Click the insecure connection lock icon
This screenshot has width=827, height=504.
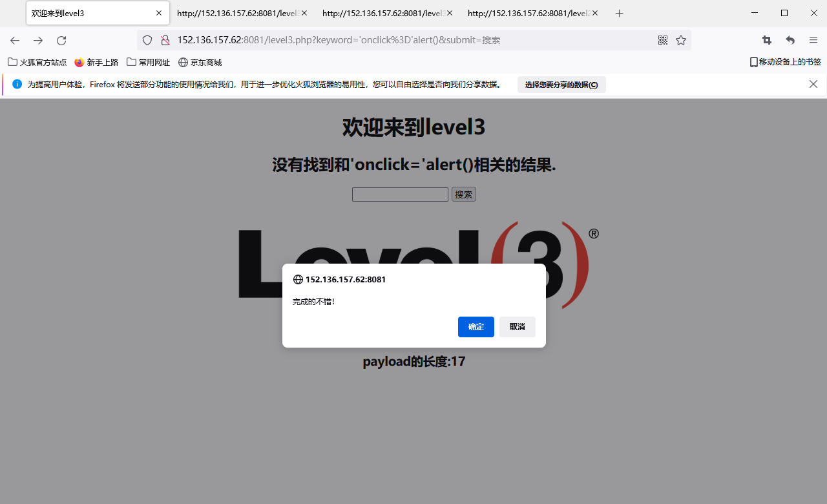[x=165, y=40]
